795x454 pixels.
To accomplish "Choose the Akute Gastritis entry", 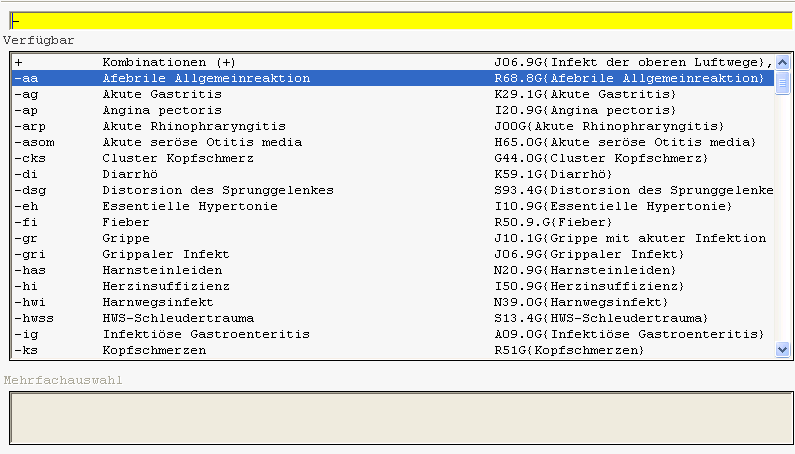I will coord(393,94).
